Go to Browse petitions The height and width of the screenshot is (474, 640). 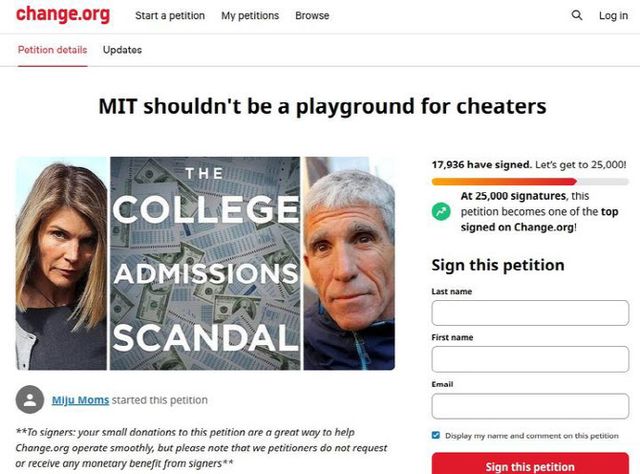click(x=312, y=16)
